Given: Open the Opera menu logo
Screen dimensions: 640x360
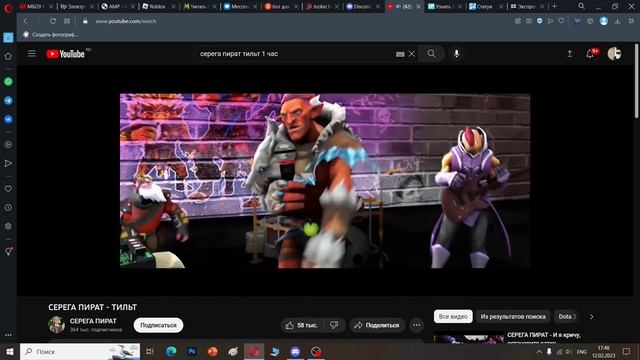Looking at the screenshot, I should (8, 7).
